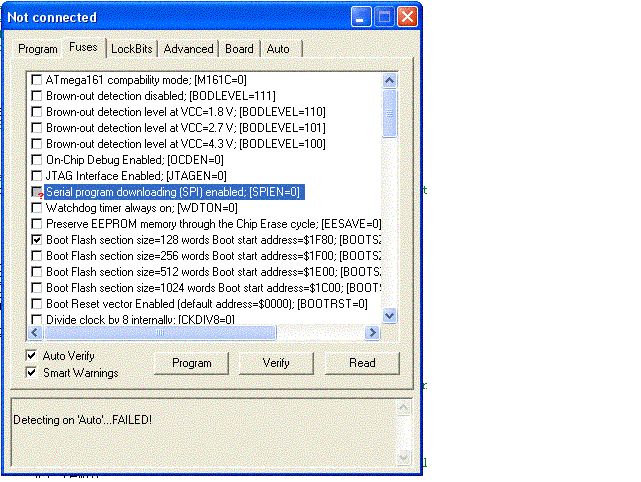Click fuse list scroll right arrow
The width and height of the screenshot is (641, 482).
pos(372,333)
